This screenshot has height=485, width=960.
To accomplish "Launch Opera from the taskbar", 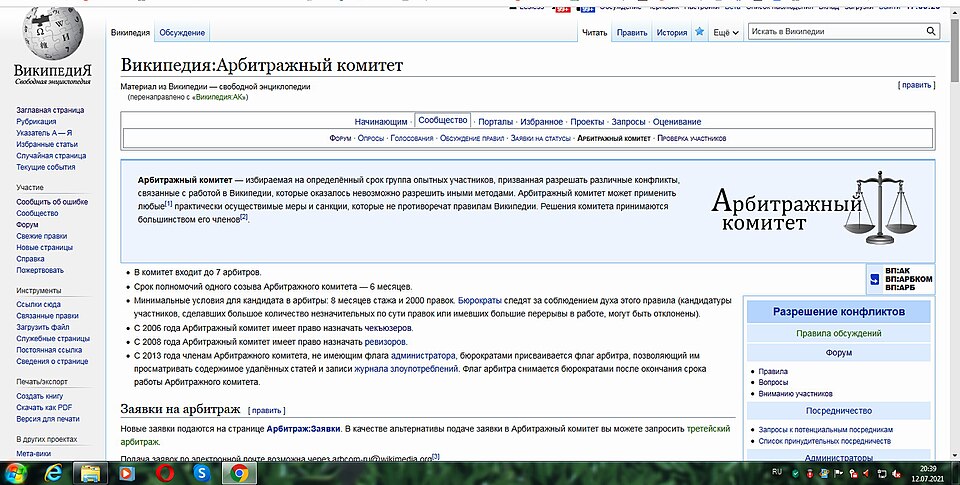I will pos(165,473).
